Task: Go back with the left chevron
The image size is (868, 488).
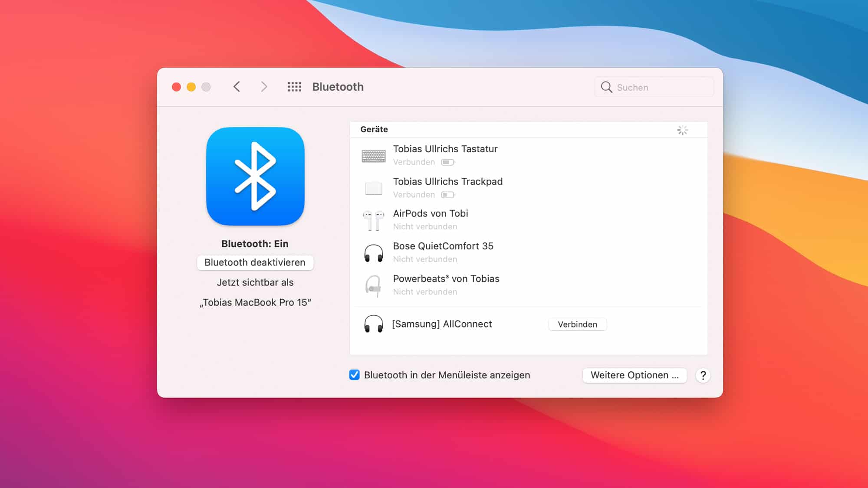Action: pos(237,87)
